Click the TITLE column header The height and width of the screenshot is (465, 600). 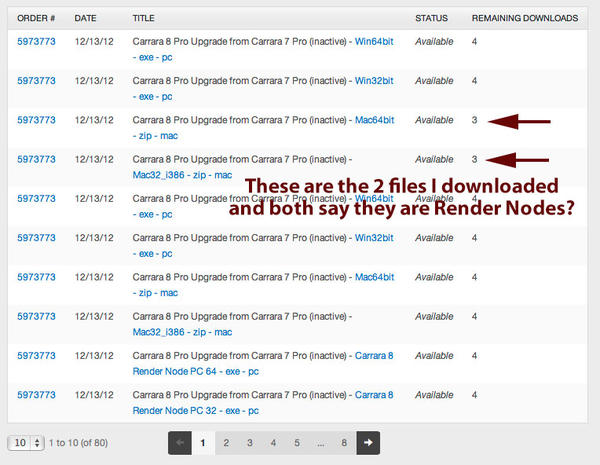pyautogui.click(x=143, y=18)
